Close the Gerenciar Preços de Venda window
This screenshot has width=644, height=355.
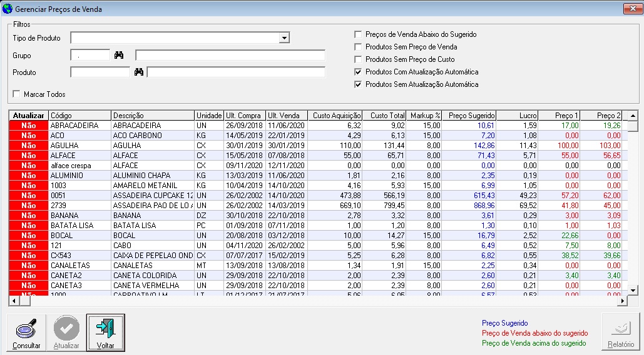tap(631, 9)
